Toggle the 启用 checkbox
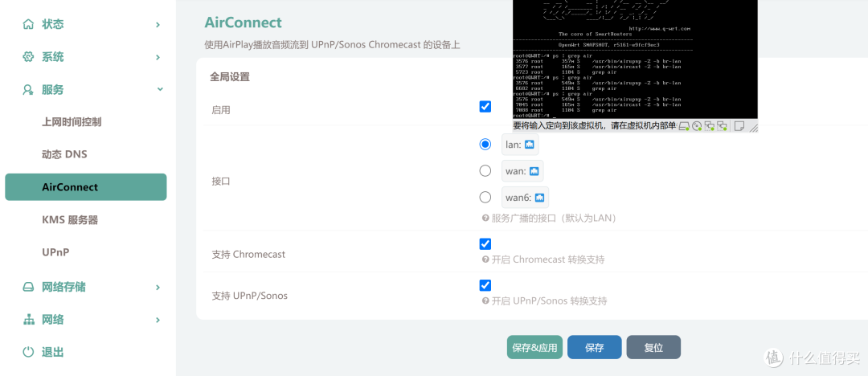The width and height of the screenshot is (868, 376). pyautogui.click(x=485, y=106)
